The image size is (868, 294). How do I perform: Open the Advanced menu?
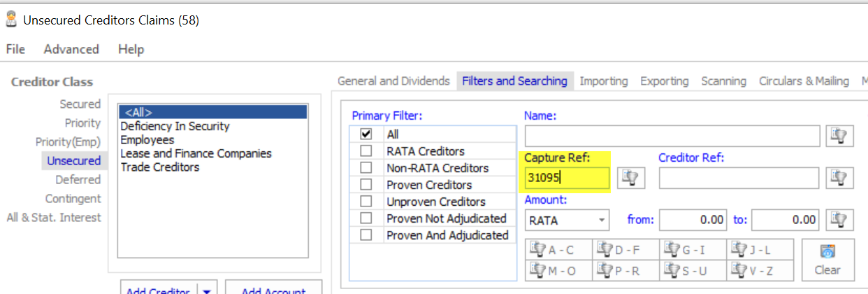click(71, 49)
